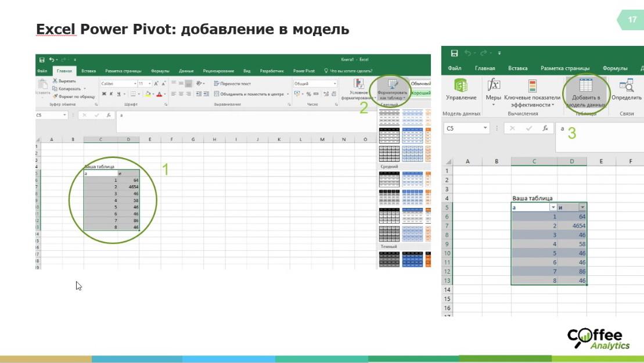644x363 pixels.
Task: Open filter dropdown for column 'а' in table
Action: click(553, 207)
